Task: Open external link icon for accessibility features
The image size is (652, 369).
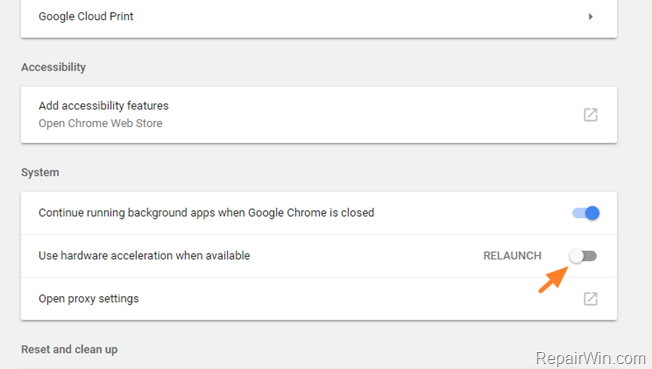Action: point(590,115)
